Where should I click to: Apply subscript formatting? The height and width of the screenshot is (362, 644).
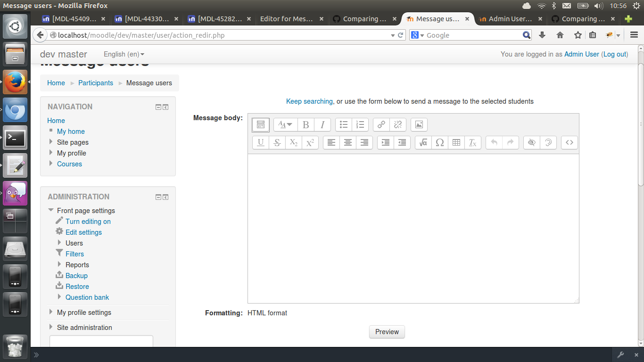[294, 142]
